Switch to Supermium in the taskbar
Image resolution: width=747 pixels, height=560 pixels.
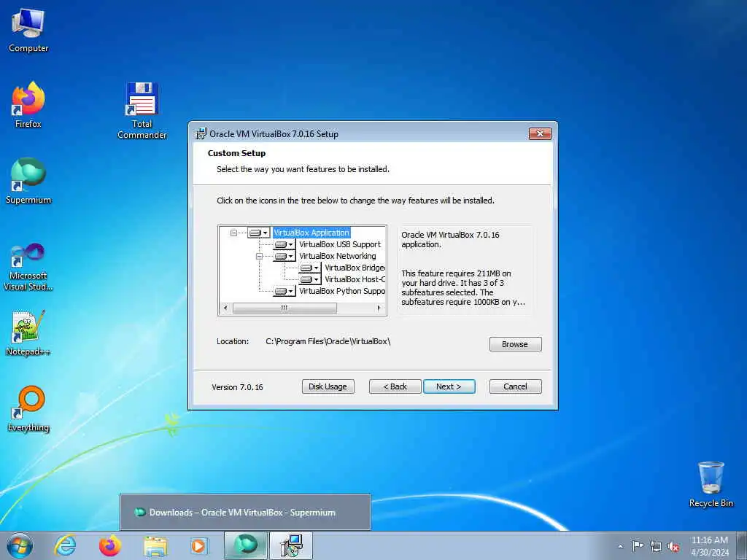coord(246,545)
